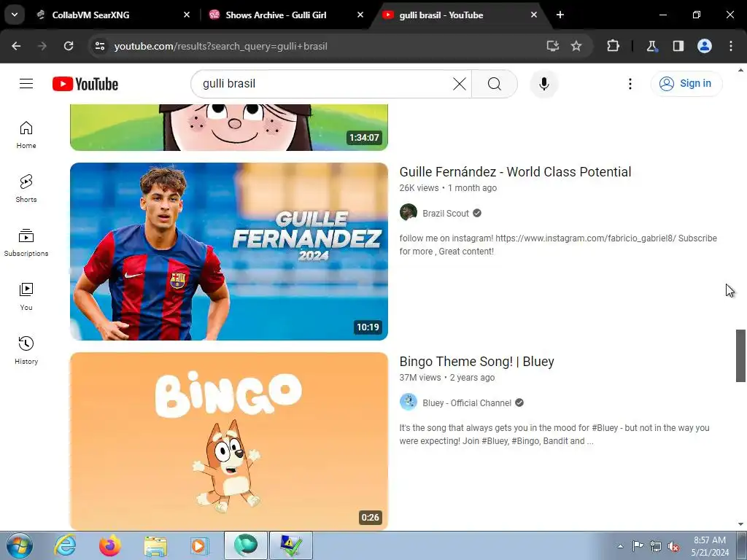Click the muted volume tray icon
This screenshot has height=560, width=747.
coord(673,546)
